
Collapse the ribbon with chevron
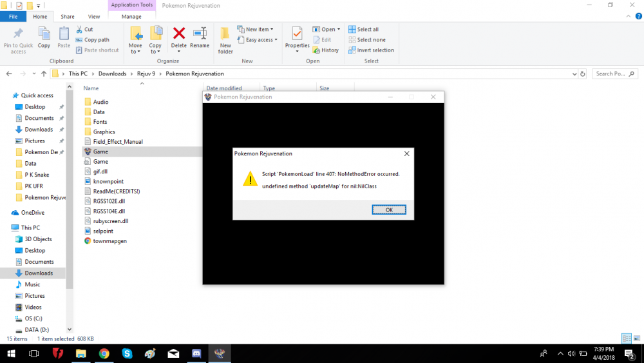629,17
